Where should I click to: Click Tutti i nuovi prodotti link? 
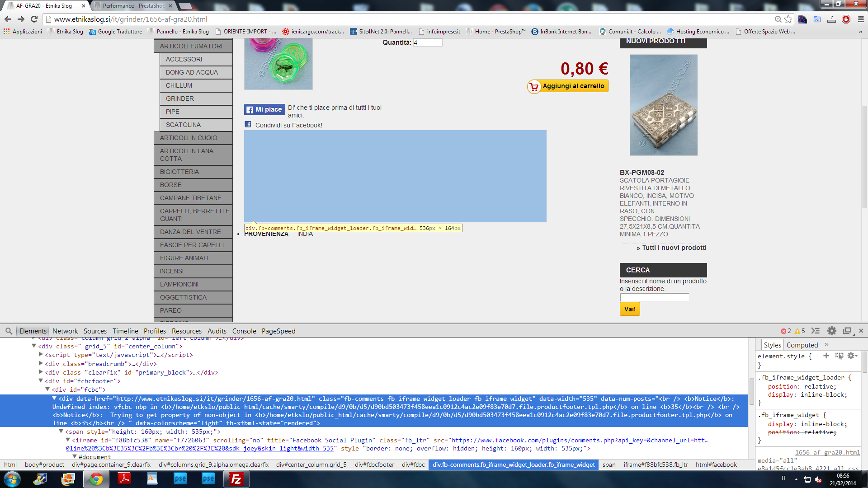[674, 248]
